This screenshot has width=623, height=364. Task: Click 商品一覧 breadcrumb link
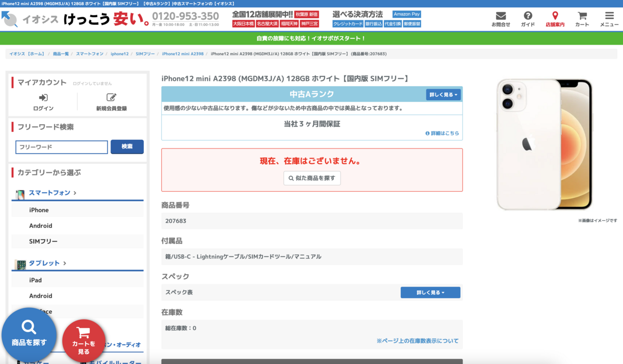pos(61,54)
